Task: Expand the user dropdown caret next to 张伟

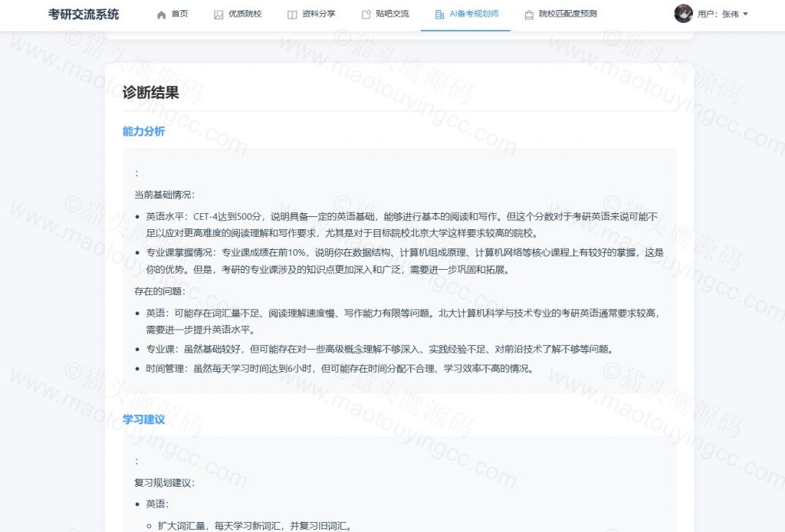Action: [745, 14]
